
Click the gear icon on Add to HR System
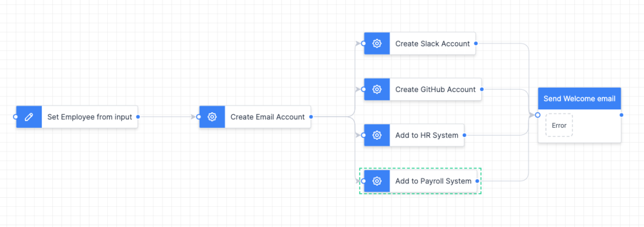377,135
